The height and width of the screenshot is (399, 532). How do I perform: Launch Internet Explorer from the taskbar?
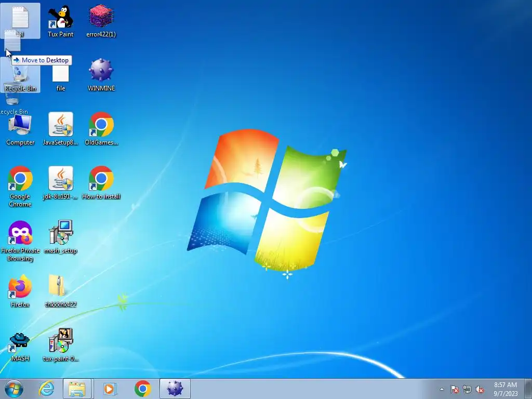46,389
